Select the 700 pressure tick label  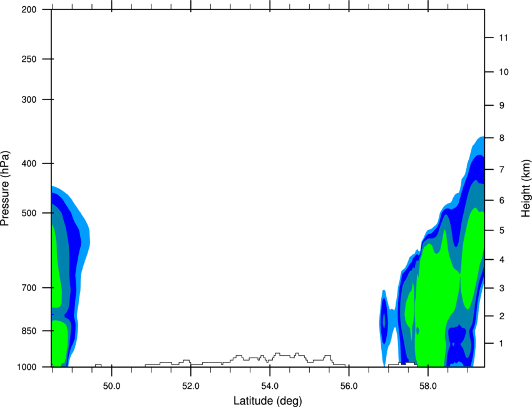coord(29,288)
